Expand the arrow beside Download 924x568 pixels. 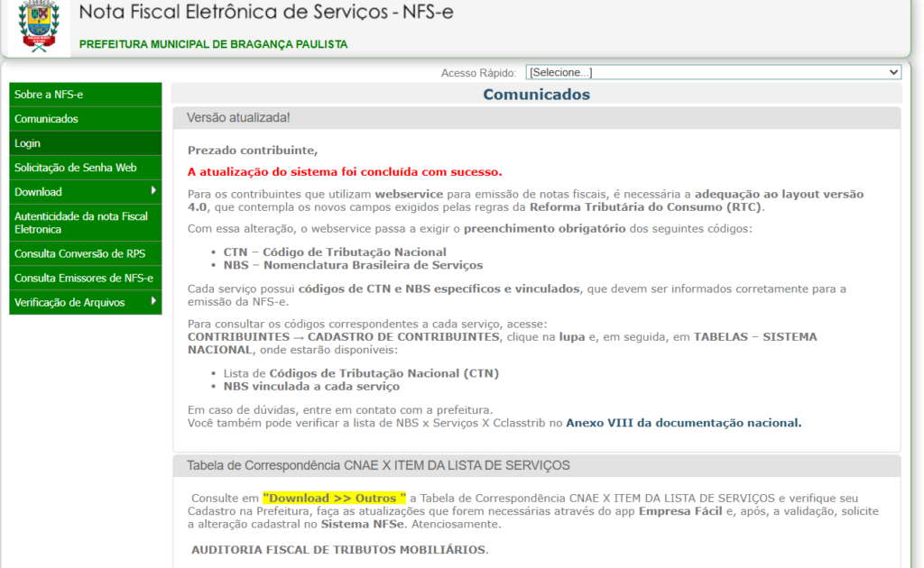pyautogui.click(x=153, y=191)
